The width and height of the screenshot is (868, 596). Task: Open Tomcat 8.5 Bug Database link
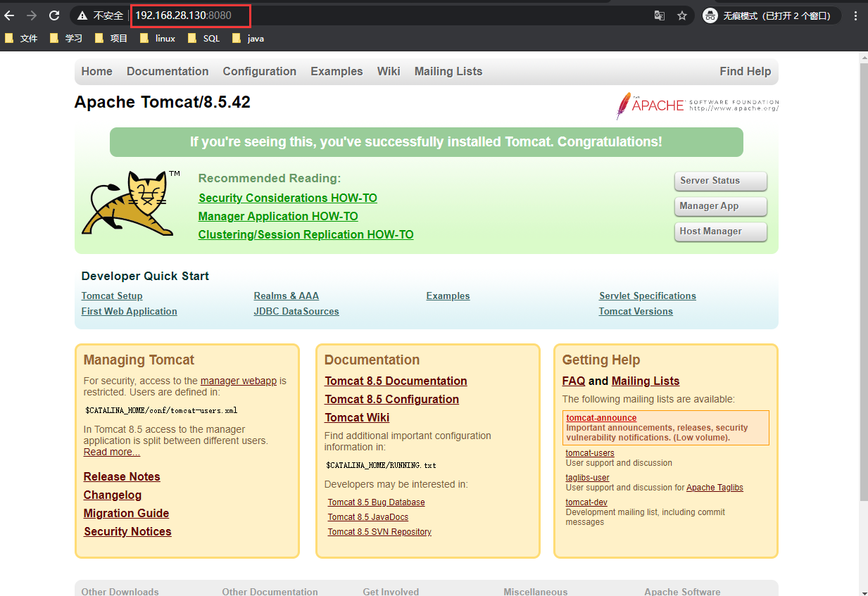(376, 502)
